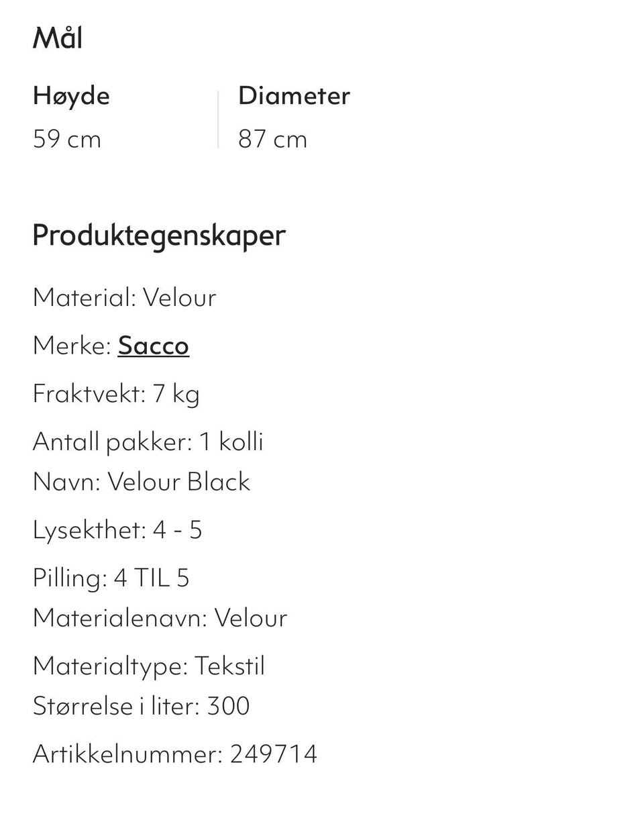This screenshot has width=644, height=824.
Task: Click the Antall pakker: 1 kolli line
Action: tap(148, 442)
